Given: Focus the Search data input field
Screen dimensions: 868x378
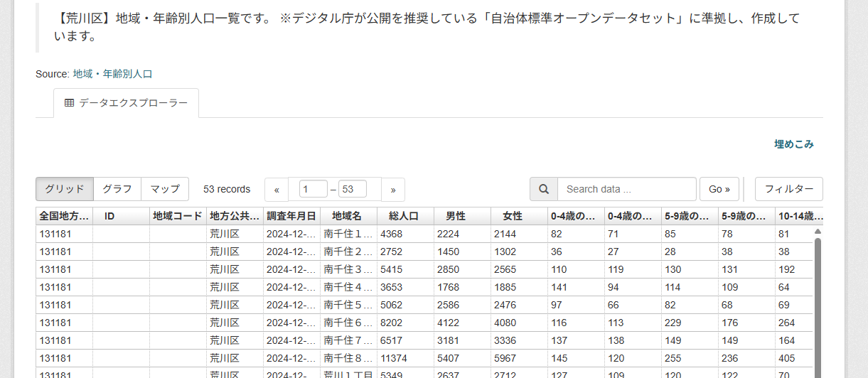Looking at the screenshot, I should pyautogui.click(x=626, y=189).
